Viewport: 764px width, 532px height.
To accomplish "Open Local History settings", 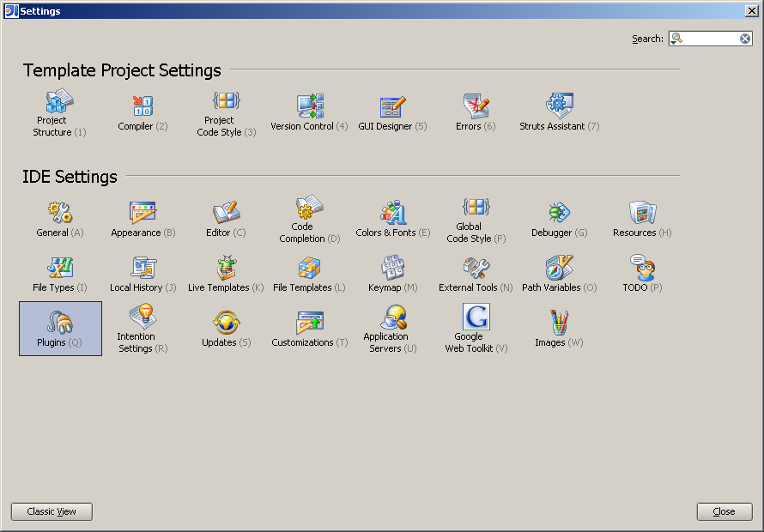I will tap(142, 274).
